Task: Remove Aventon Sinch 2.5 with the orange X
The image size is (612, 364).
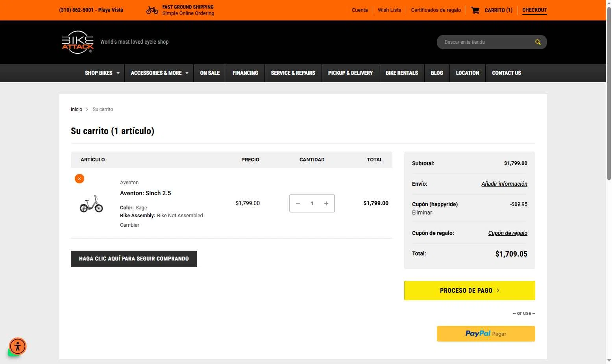Action: click(x=80, y=179)
